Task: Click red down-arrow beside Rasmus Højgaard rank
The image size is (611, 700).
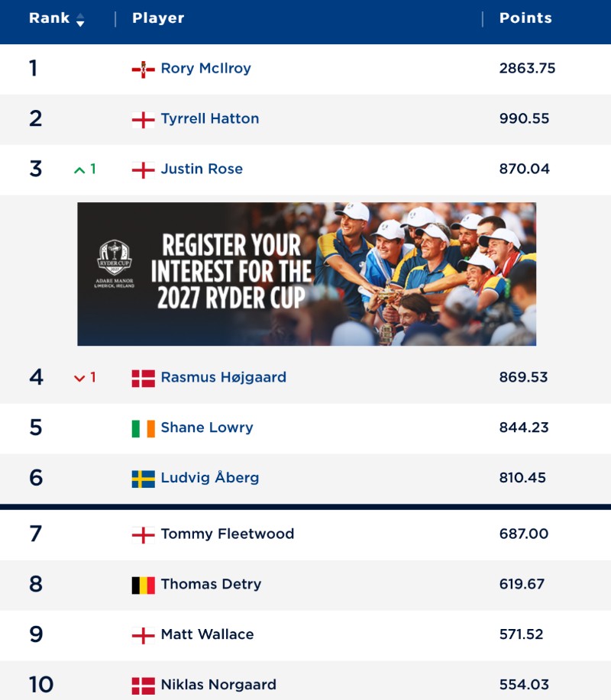Action: [79, 378]
